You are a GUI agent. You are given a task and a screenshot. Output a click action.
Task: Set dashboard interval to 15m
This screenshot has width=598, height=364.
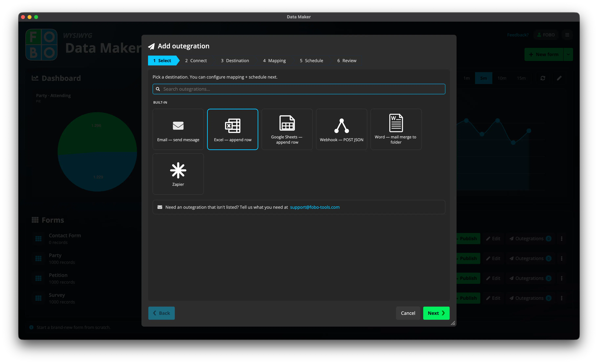tap(521, 78)
